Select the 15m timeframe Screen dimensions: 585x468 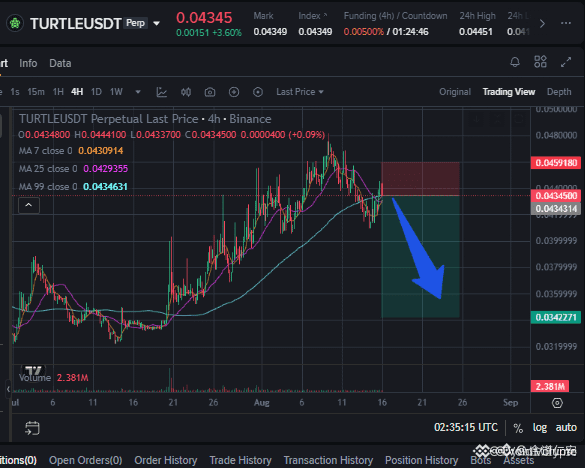pyautogui.click(x=36, y=92)
